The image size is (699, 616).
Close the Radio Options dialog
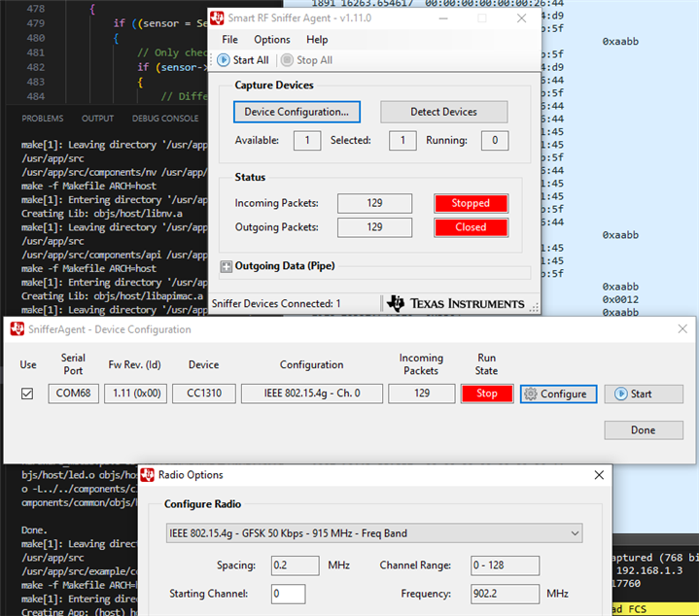click(x=599, y=475)
